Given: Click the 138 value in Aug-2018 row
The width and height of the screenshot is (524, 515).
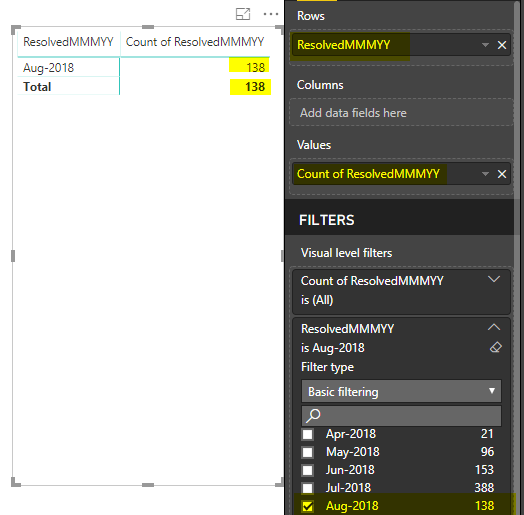Looking at the screenshot, I should (x=255, y=68).
